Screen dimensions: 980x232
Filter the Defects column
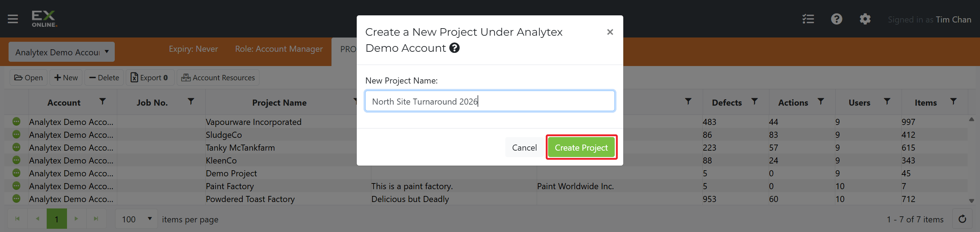click(754, 101)
